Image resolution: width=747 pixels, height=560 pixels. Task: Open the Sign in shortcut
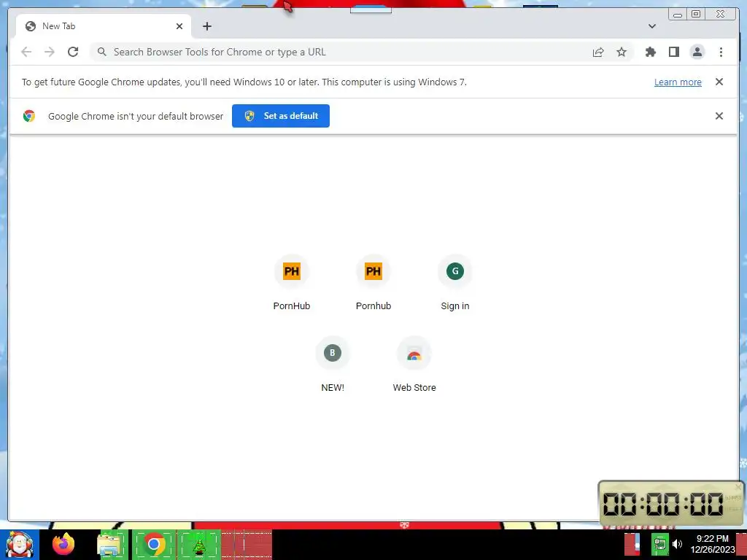coord(455,284)
